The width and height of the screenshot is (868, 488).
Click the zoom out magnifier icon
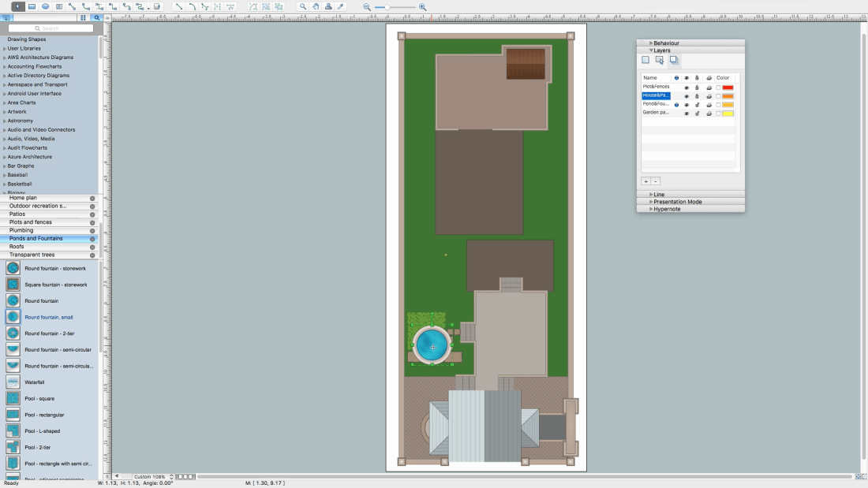(x=367, y=6)
